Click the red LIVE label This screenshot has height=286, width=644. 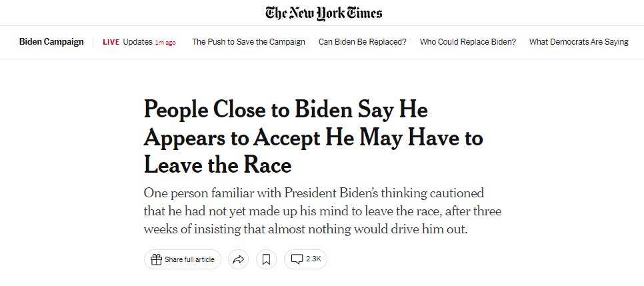click(111, 42)
